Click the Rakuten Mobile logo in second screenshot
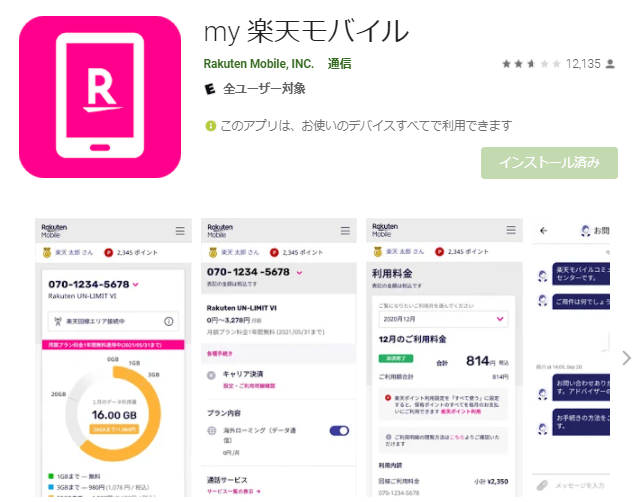644x502 pixels. (x=220, y=231)
